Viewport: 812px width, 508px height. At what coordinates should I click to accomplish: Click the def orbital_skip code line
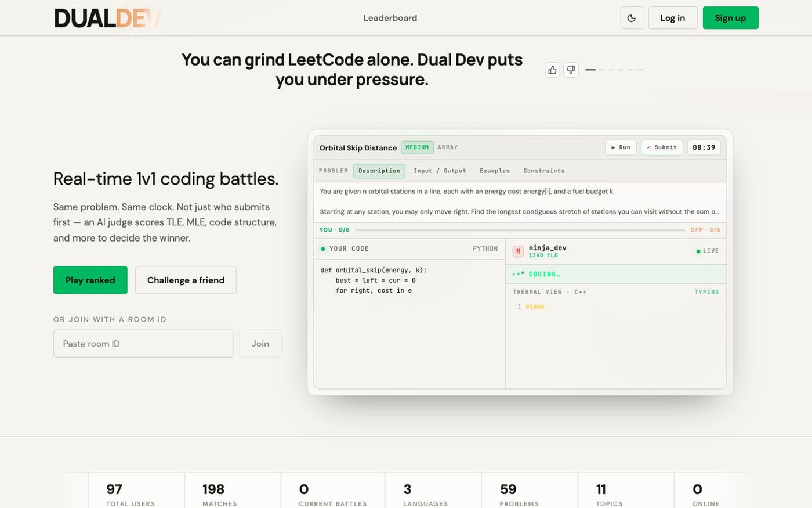point(374,271)
